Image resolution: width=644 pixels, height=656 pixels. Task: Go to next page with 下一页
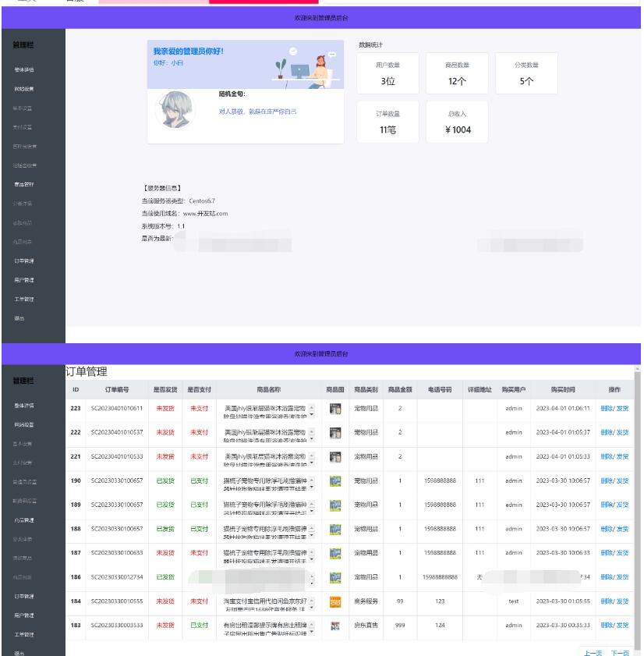pos(620,652)
